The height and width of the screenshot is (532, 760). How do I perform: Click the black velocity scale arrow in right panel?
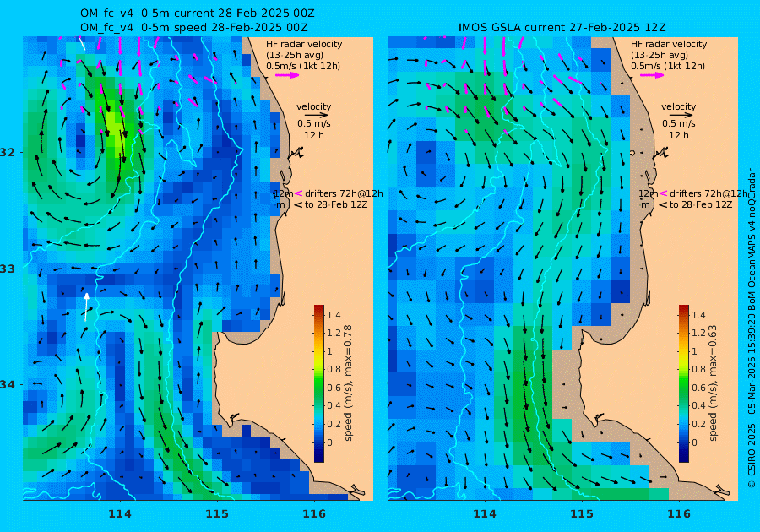(x=681, y=116)
